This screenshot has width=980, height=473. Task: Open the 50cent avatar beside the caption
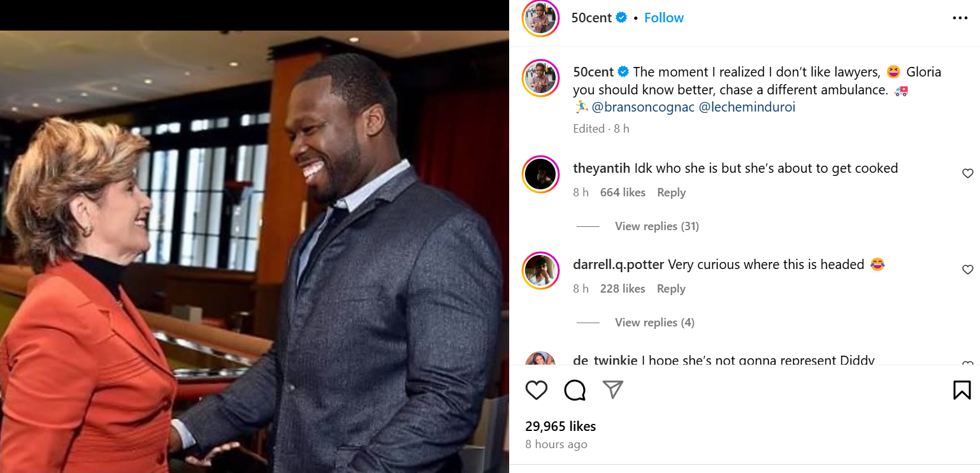tap(540, 78)
